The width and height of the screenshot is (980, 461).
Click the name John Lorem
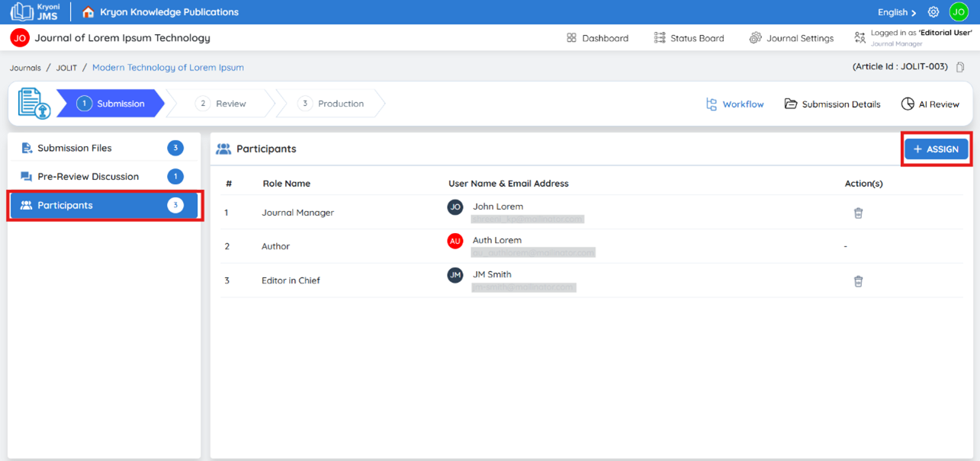pyautogui.click(x=498, y=206)
